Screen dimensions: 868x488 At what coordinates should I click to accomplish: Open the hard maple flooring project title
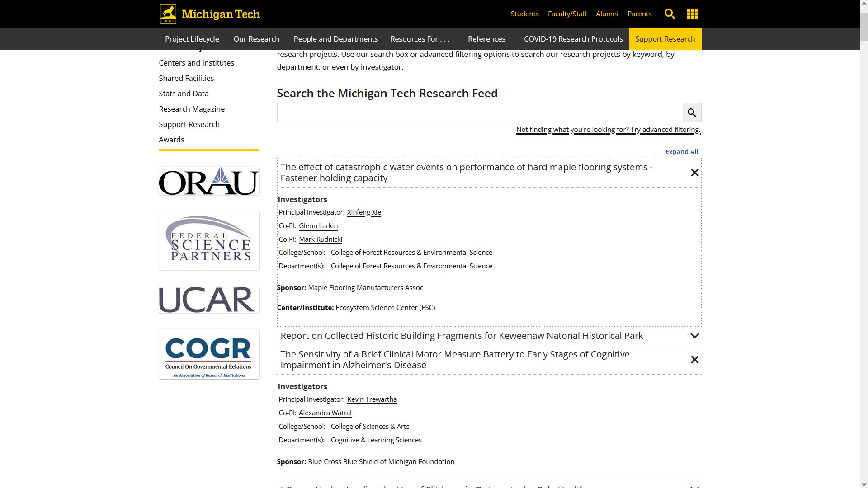pyautogui.click(x=467, y=173)
